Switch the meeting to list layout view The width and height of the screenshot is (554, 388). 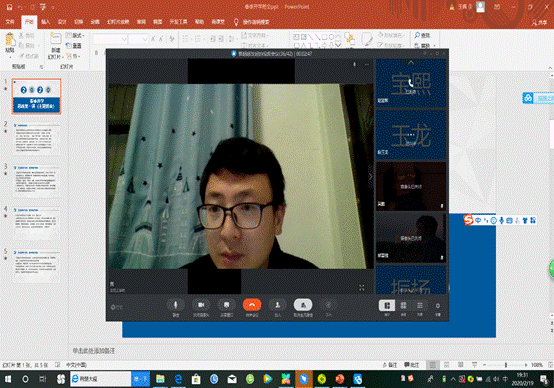coord(420,305)
